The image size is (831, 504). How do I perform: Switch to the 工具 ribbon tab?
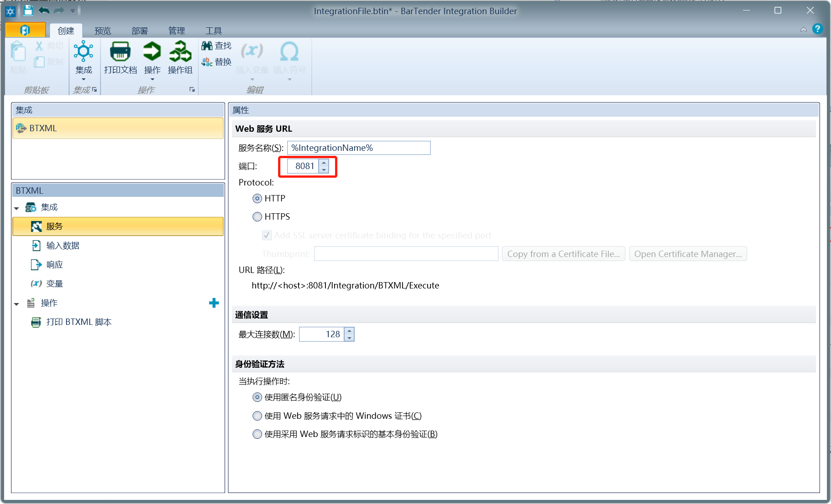(x=213, y=31)
